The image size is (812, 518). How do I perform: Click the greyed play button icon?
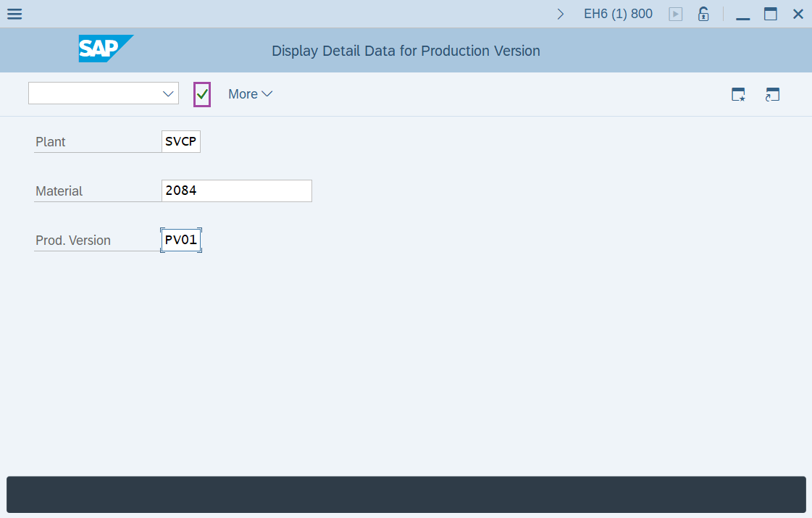(x=675, y=14)
